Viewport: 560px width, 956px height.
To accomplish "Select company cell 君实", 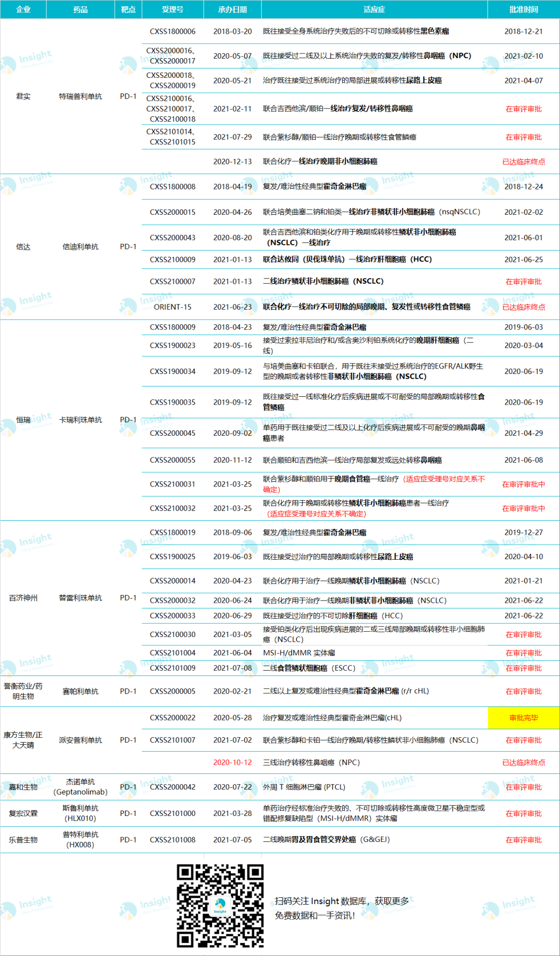I will (23, 96).
